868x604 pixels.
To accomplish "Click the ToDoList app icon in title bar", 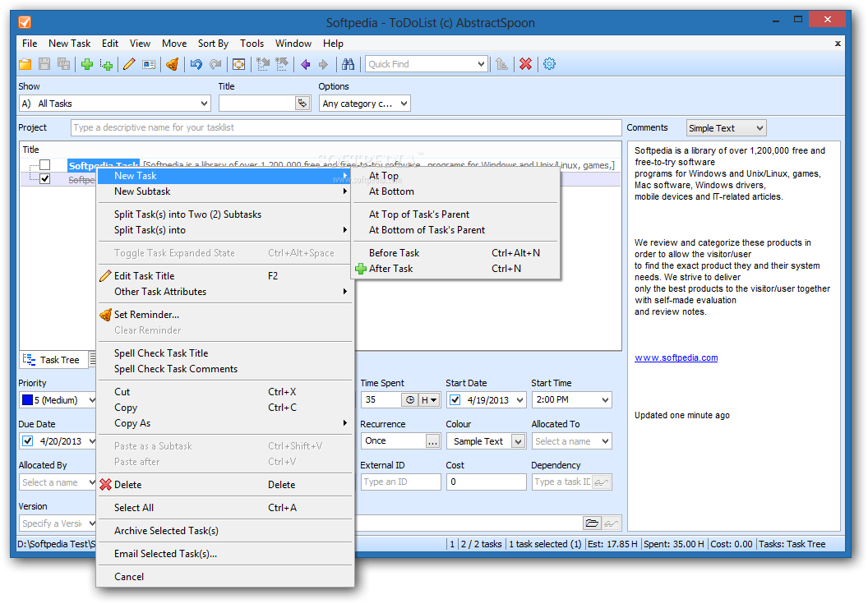I will click(25, 22).
